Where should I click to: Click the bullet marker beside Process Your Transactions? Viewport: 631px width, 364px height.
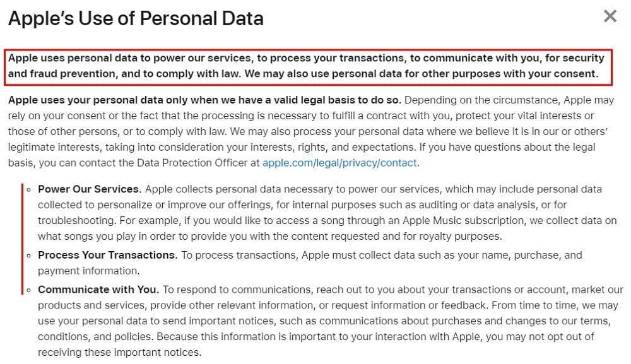click(x=28, y=255)
